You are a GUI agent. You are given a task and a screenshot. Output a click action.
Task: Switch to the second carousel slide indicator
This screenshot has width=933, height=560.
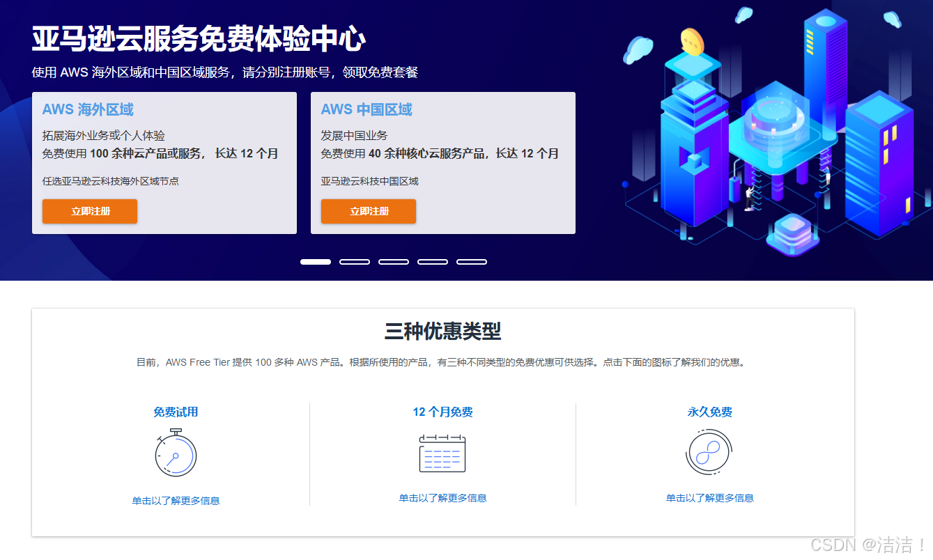click(355, 262)
